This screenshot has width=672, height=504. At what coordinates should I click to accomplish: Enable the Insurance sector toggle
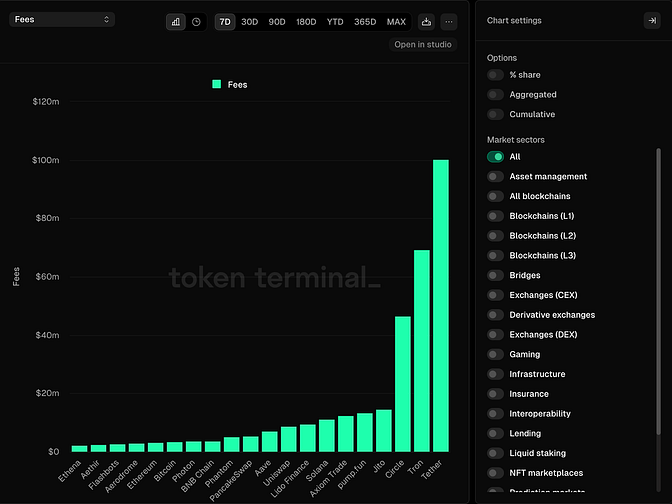click(495, 394)
